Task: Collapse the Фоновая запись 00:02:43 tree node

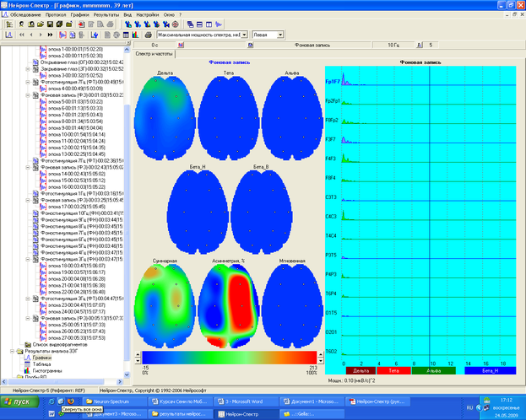Action: (x=28, y=167)
